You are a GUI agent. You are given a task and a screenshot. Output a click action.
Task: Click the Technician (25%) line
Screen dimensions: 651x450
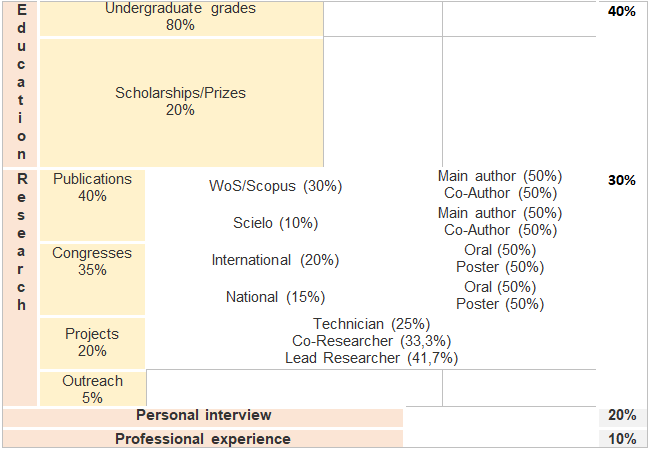(x=371, y=324)
